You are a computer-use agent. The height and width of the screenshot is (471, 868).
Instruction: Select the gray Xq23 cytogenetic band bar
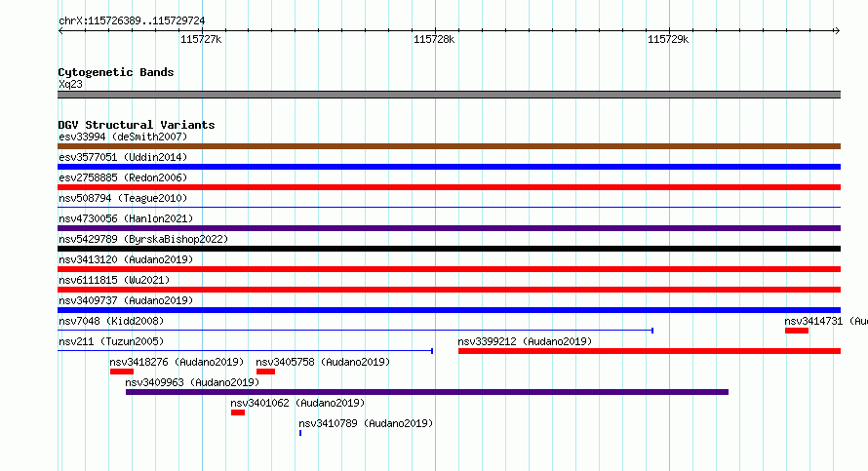click(449, 95)
